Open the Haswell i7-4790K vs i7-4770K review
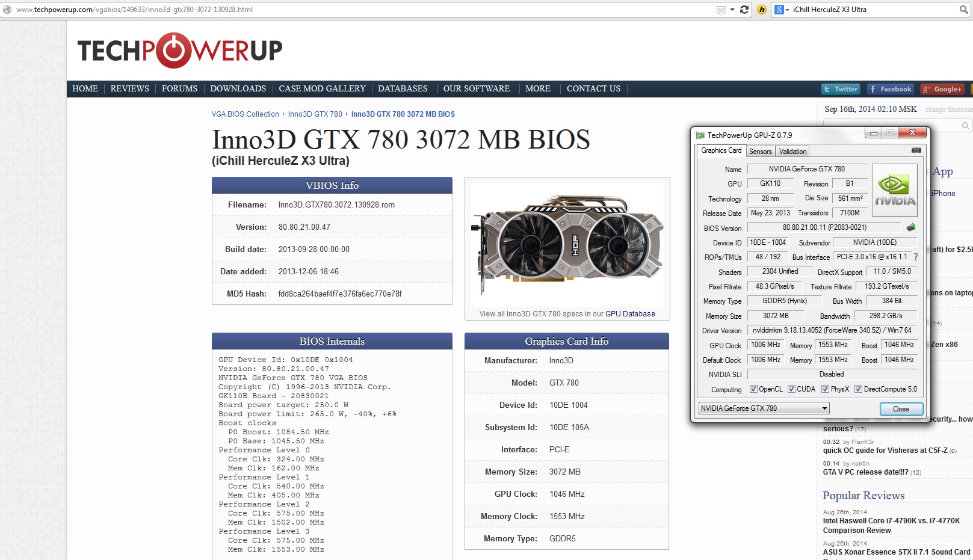This screenshot has width=973, height=560. pyautogui.click(x=891, y=526)
